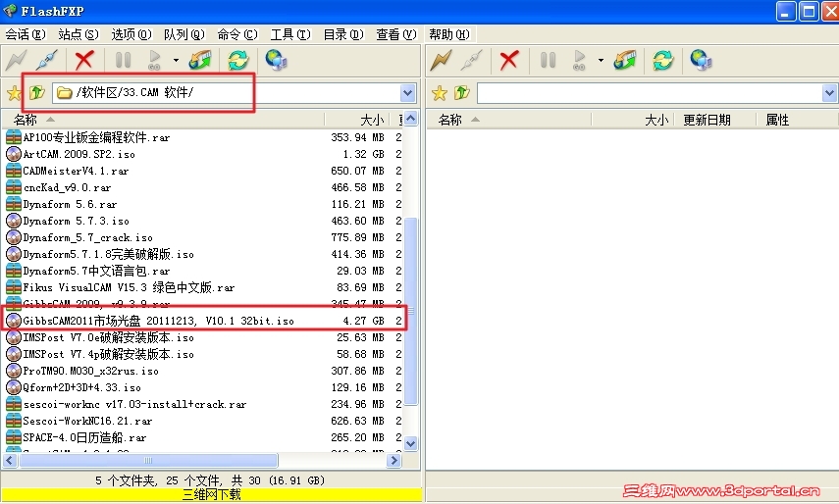Click the right pane Favorites star icon
The height and width of the screenshot is (504, 839).
(440, 93)
